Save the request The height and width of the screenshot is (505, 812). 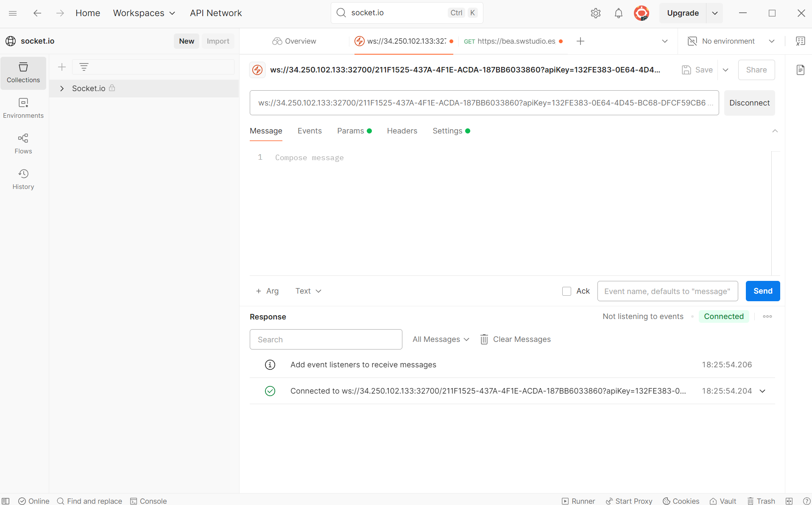tap(697, 70)
